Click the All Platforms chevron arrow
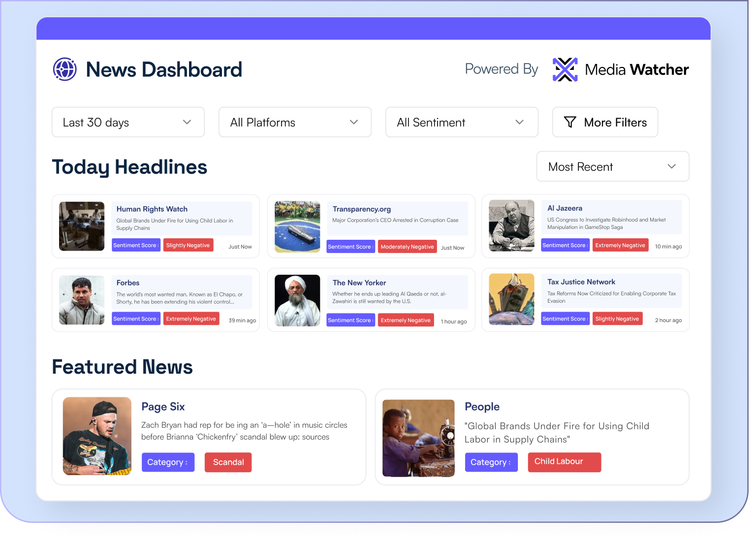756x546 pixels. [x=354, y=122]
